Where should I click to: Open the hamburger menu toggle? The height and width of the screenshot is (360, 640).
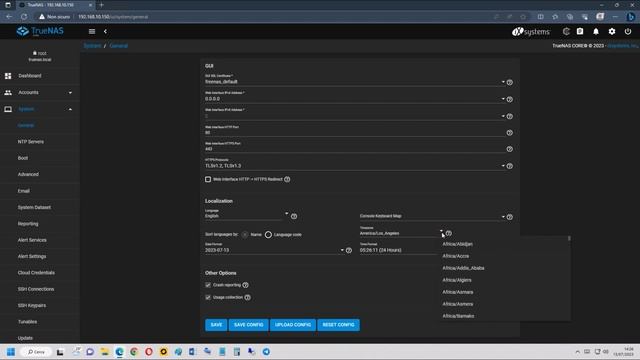point(92,31)
